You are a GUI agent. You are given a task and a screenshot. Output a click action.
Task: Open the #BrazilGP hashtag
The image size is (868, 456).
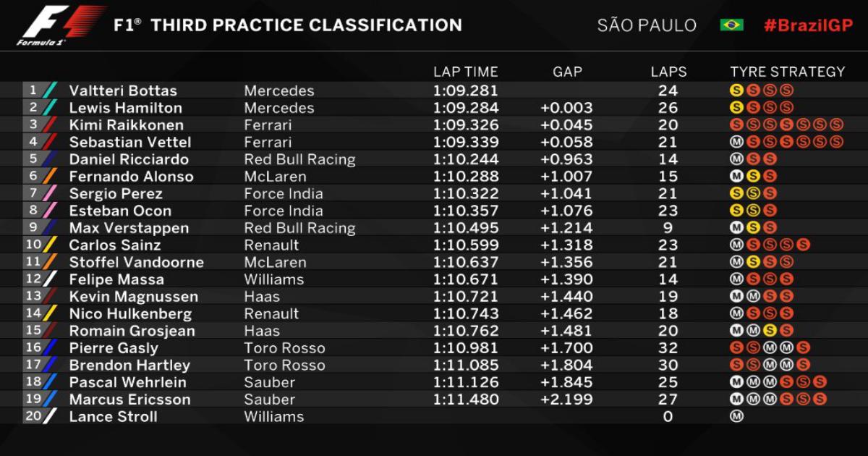click(808, 25)
